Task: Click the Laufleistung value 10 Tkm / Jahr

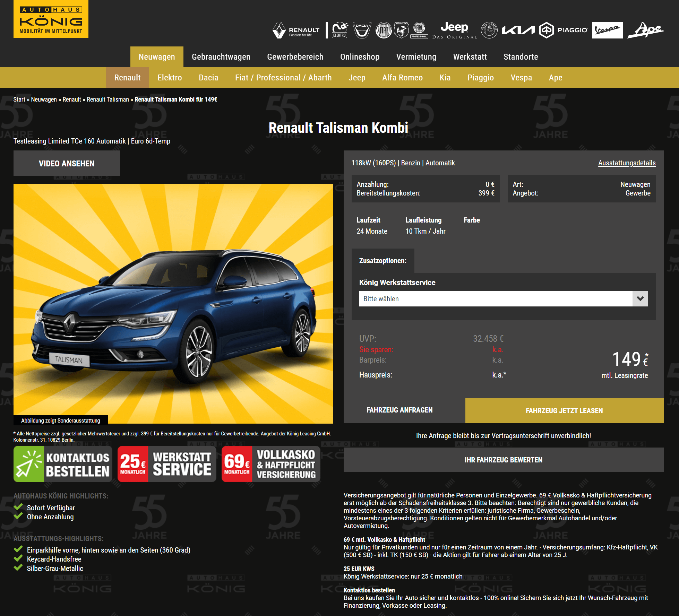Action: (x=425, y=231)
